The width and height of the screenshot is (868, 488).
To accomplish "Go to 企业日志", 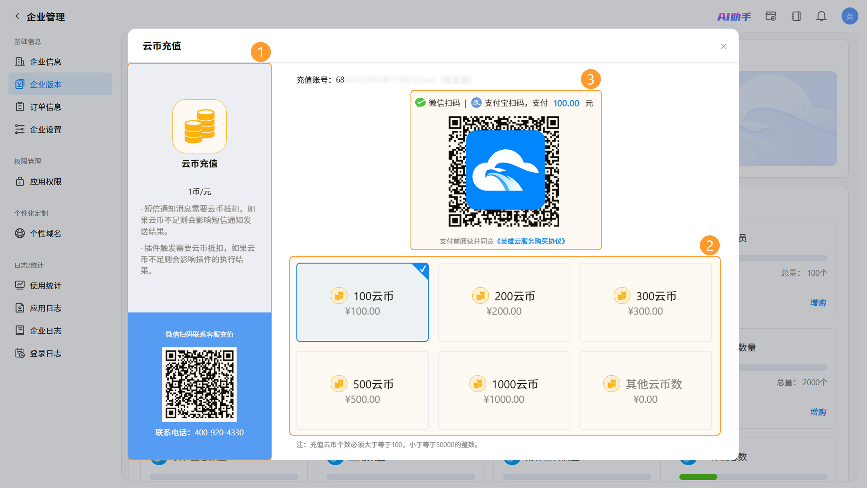I will 60,330.
